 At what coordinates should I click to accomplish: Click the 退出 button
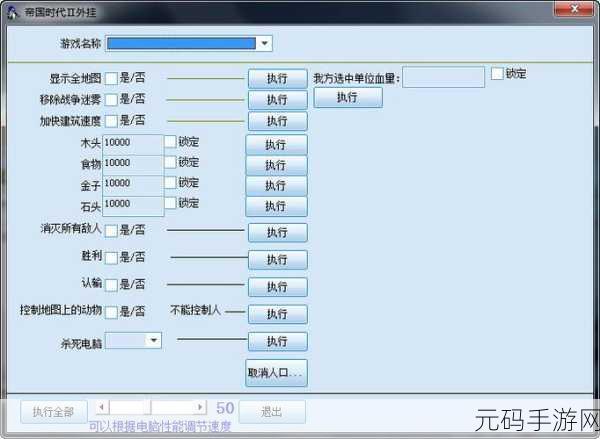[272, 412]
